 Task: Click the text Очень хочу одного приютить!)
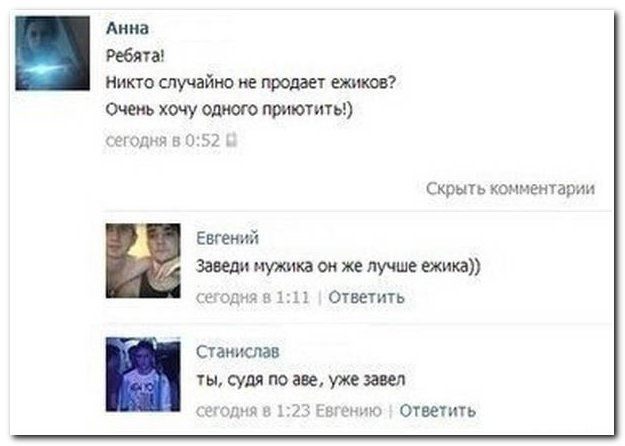pos(229,109)
